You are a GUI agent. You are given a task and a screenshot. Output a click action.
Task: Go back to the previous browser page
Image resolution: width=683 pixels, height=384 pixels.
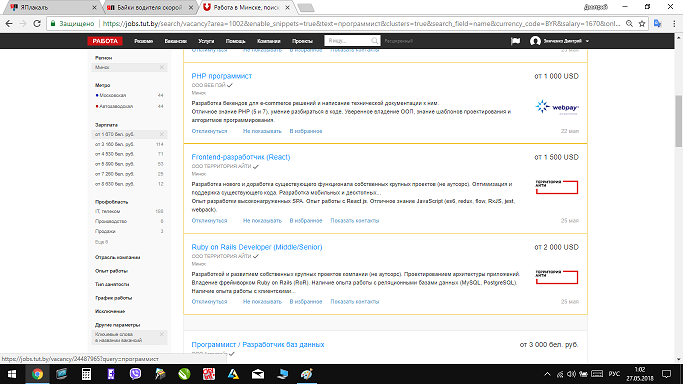click(9, 24)
